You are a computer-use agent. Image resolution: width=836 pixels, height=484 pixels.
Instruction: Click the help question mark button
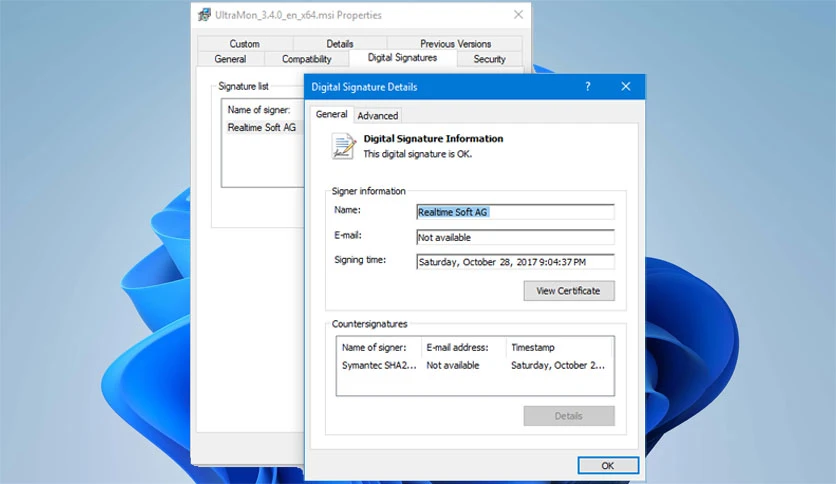click(588, 86)
